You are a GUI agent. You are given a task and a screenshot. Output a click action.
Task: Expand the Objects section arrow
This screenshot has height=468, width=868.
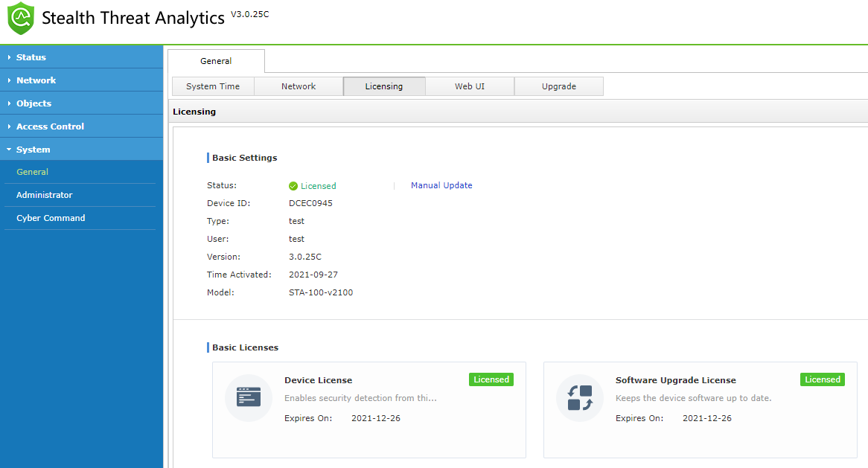9,103
